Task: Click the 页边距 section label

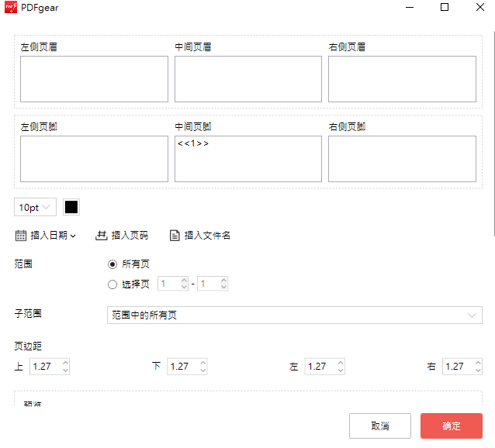Action: pyautogui.click(x=28, y=346)
